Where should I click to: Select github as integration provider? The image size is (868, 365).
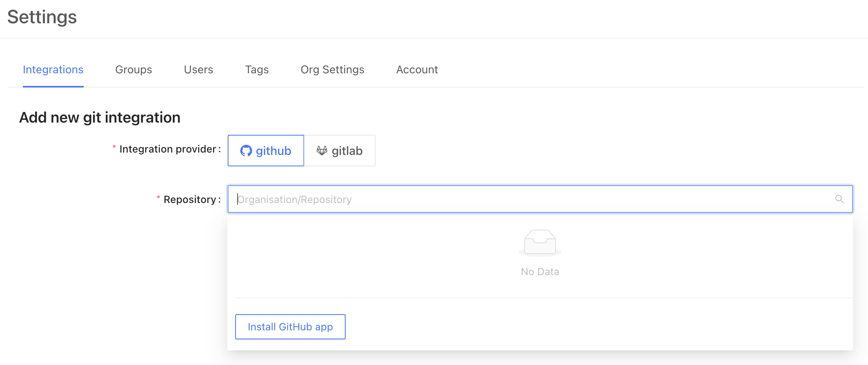[x=266, y=151]
